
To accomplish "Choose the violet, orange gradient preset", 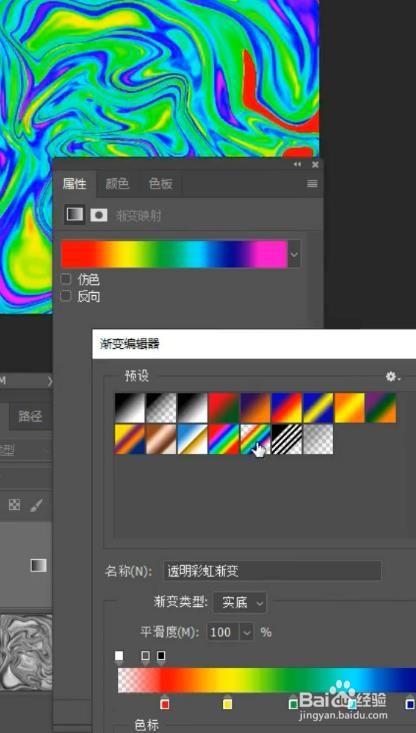I will (x=255, y=408).
